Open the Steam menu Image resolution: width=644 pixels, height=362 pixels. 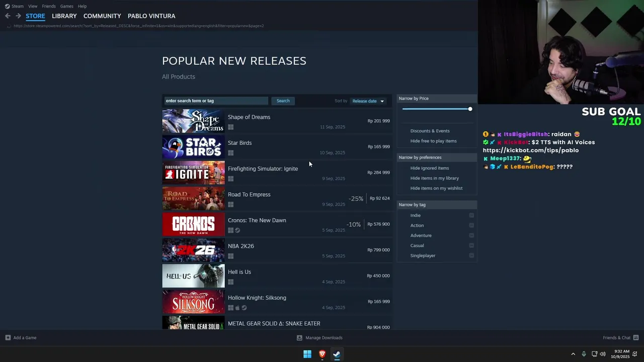[18, 6]
